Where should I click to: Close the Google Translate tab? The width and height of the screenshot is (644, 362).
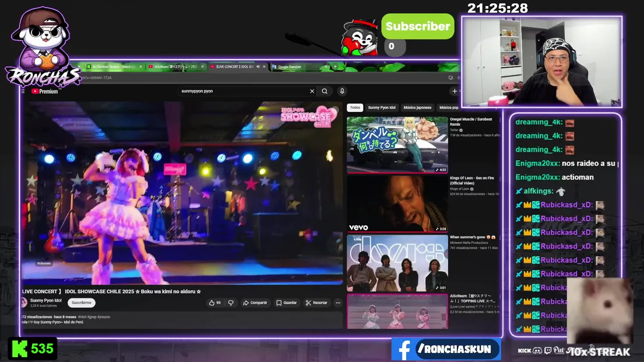(x=326, y=66)
